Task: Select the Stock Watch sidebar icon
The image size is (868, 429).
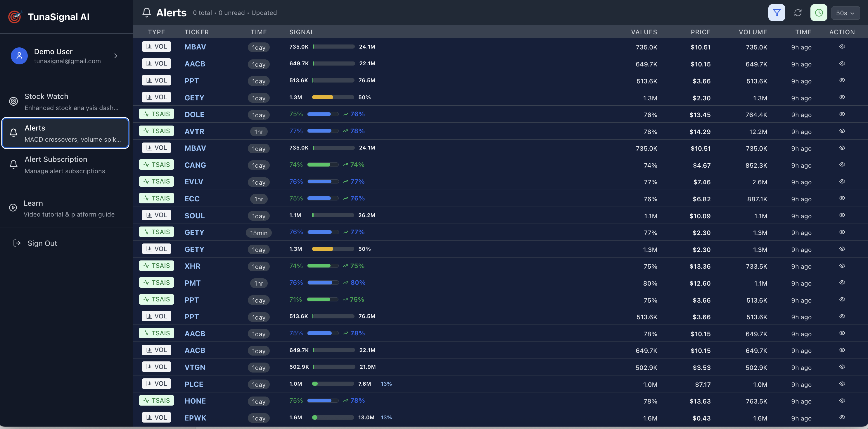Action: click(x=13, y=101)
